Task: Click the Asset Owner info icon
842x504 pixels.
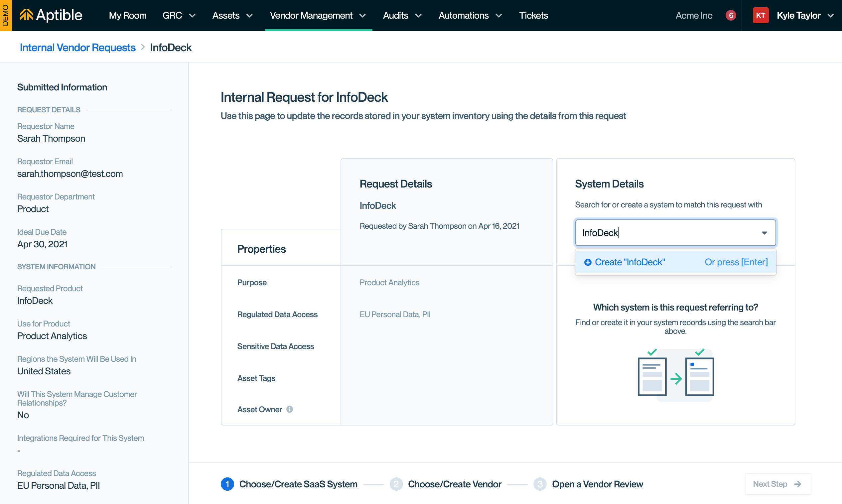Action: coord(289,409)
